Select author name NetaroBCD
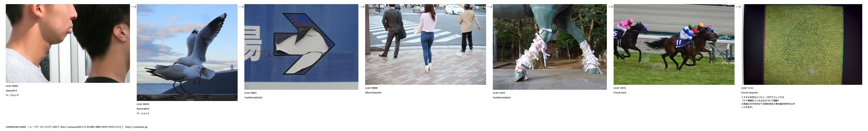The image size is (868, 131). [x=143, y=109]
